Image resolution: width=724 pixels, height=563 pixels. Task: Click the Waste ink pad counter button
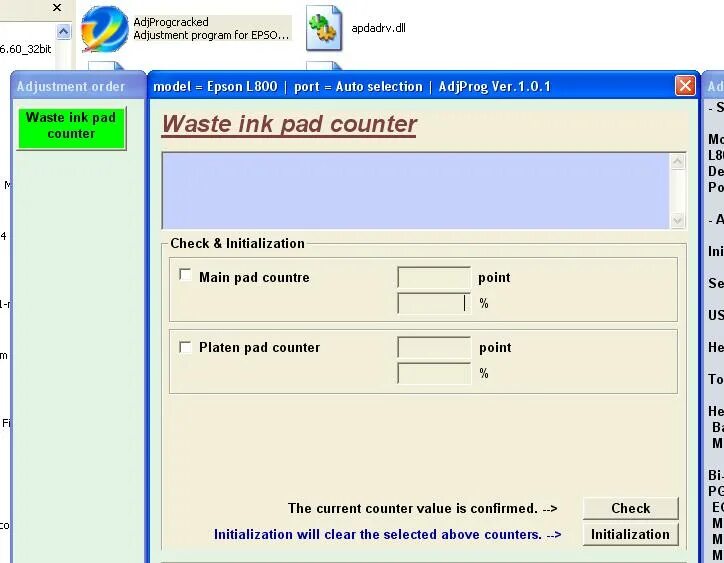pos(71,128)
